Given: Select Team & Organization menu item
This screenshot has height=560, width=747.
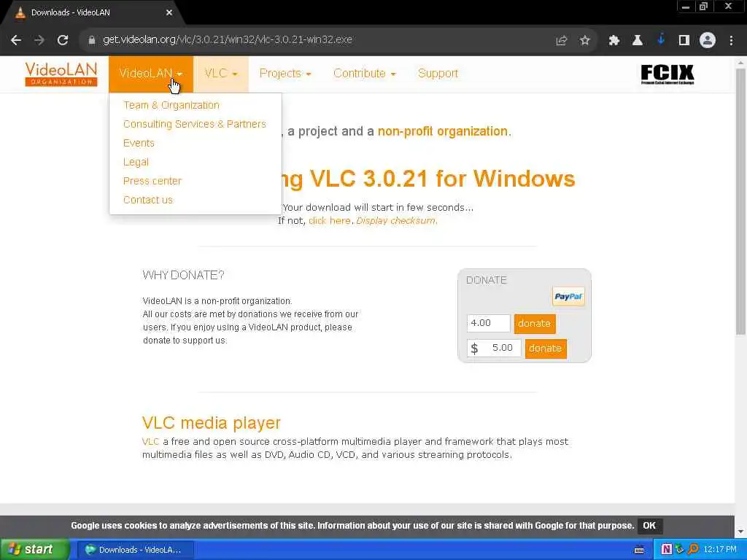Looking at the screenshot, I should click(x=171, y=105).
